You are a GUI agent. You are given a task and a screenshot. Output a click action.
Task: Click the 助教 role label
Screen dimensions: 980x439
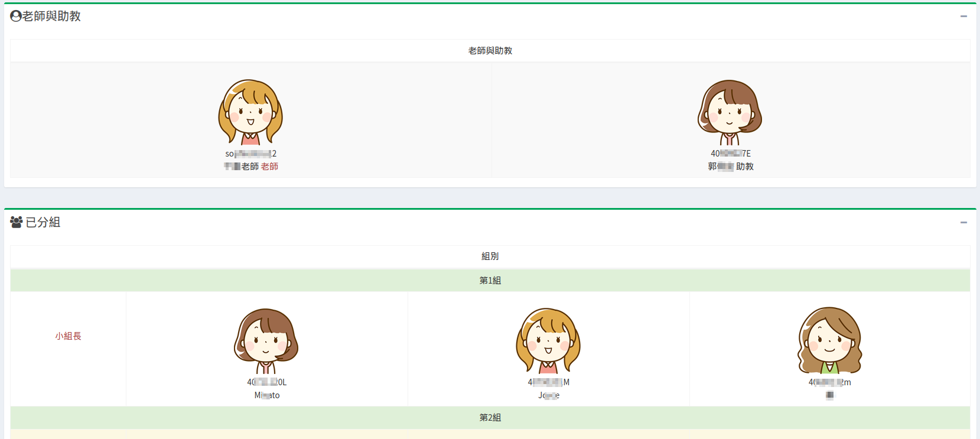tap(745, 167)
